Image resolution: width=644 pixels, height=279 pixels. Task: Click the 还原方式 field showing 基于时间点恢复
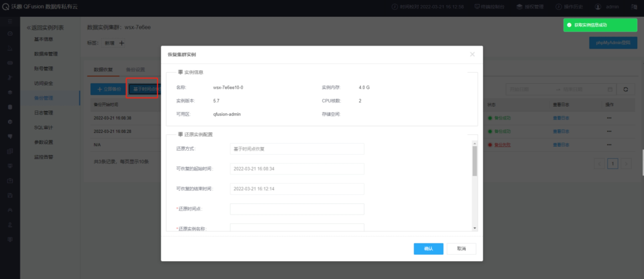297,149
